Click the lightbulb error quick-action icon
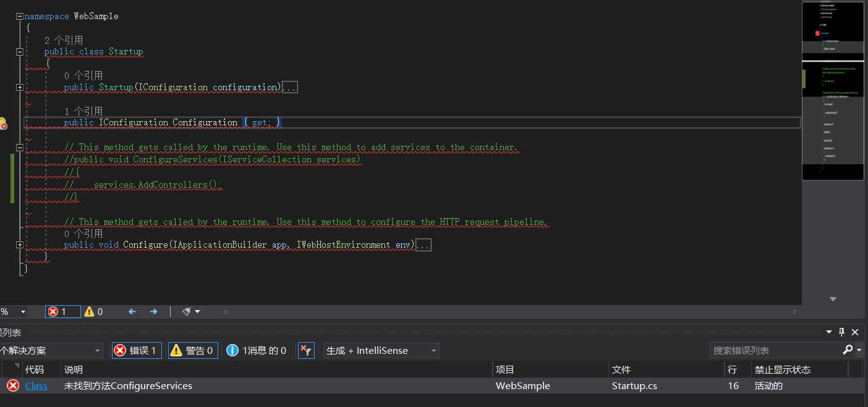The height and width of the screenshot is (407, 868). click(2, 123)
